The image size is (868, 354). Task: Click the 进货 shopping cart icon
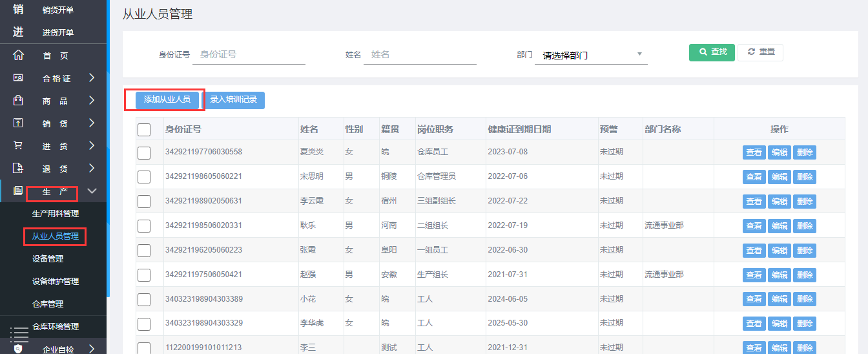[x=18, y=145]
